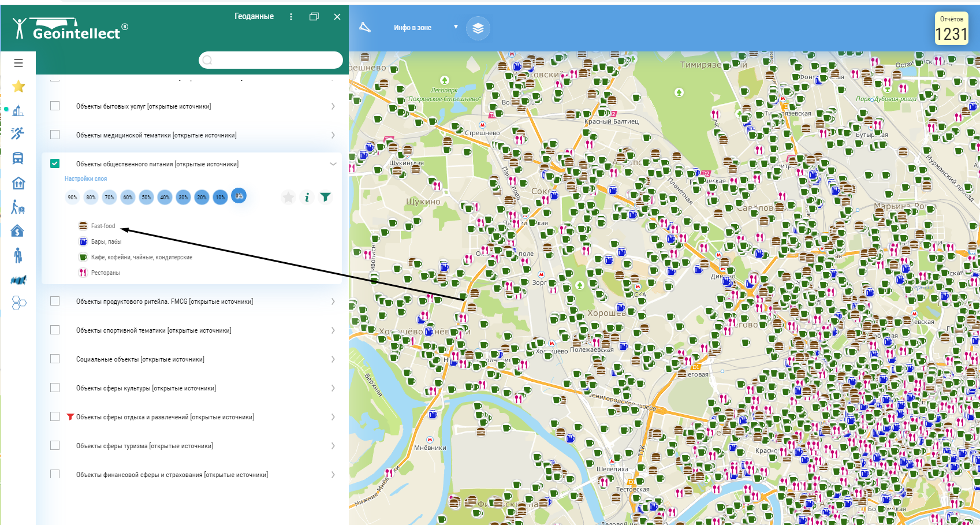Click the Geointellect logo
Screen dimensions: 980x525
(x=70, y=28)
